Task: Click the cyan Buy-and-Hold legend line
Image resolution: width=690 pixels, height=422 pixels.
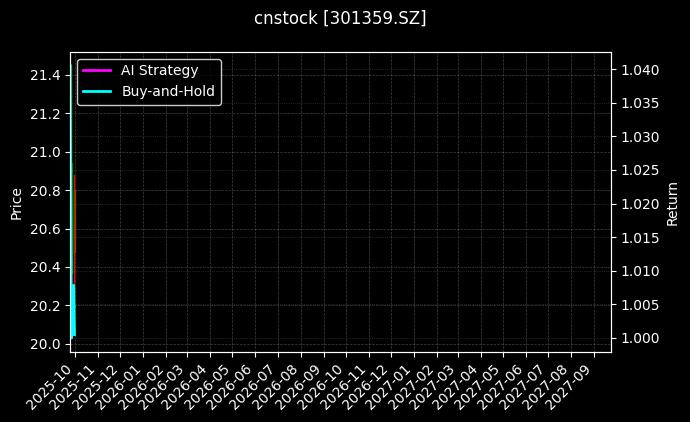Action: tap(97, 91)
